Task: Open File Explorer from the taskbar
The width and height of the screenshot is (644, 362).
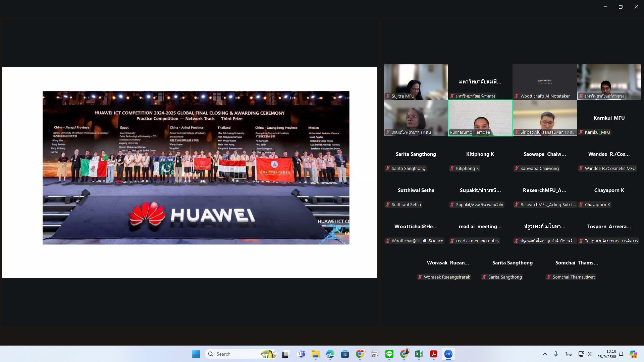Action: 315,354
